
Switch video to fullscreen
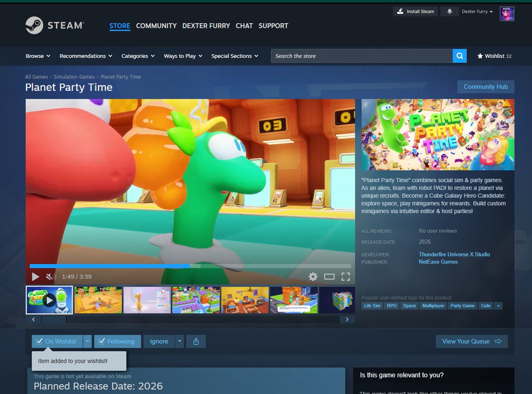click(x=345, y=277)
